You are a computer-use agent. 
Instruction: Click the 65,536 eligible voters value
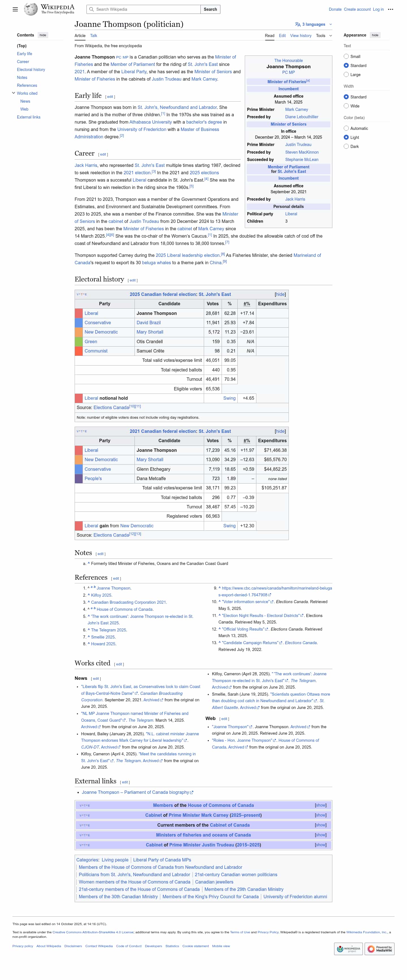213,389
